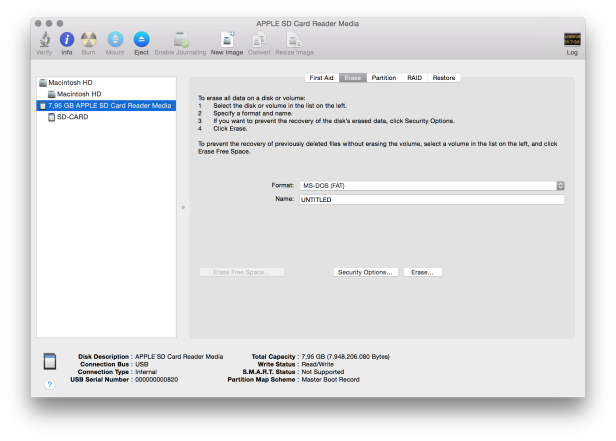616x441 pixels.
Task: Switch to the First Aid tab
Action: coord(321,78)
